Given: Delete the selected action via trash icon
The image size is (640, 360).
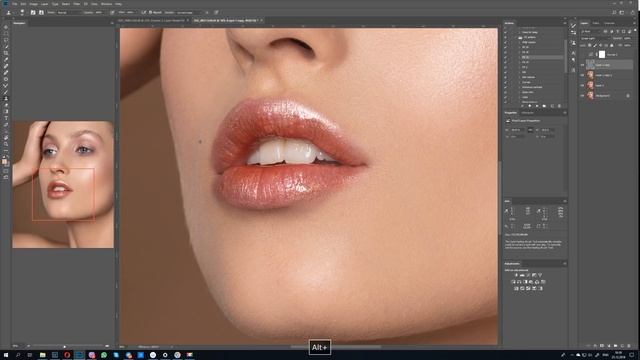Looking at the screenshot, I should [x=559, y=106].
